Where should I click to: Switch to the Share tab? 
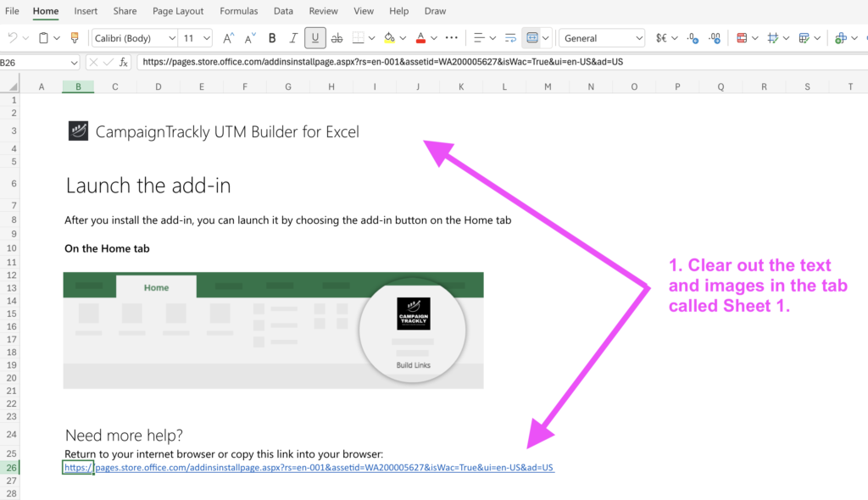pyautogui.click(x=125, y=11)
